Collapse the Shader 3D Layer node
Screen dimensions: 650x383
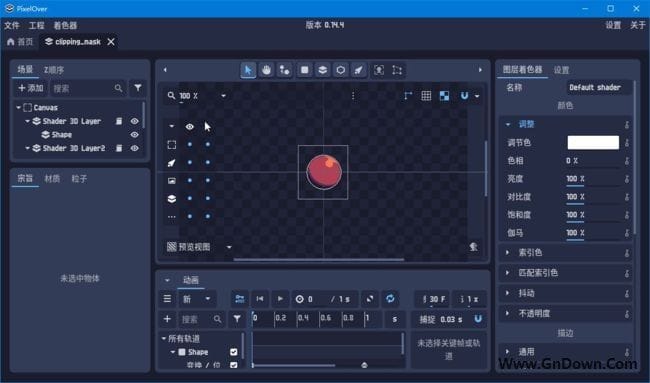(27, 121)
